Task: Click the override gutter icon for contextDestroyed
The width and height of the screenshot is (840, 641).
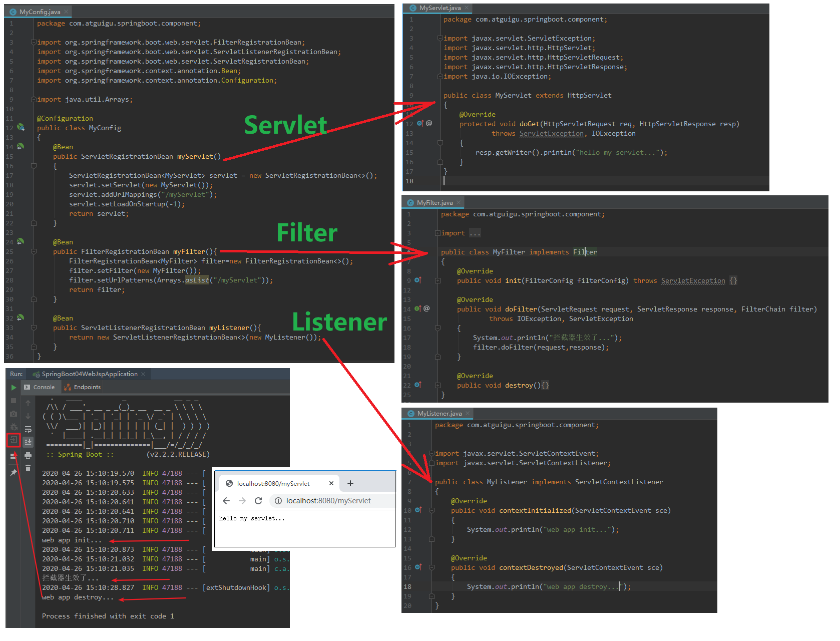Action: [x=418, y=567]
